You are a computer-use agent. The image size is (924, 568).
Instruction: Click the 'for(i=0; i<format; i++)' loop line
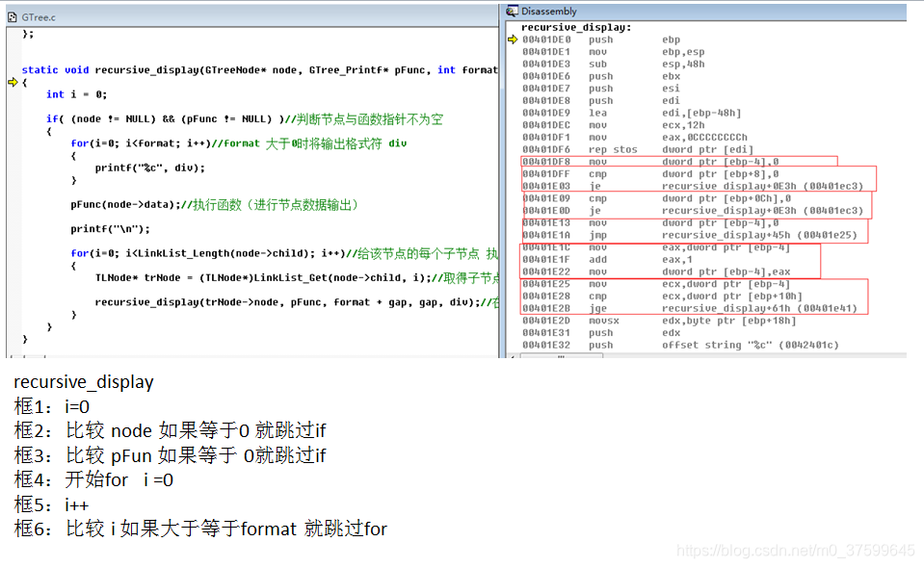(x=239, y=143)
